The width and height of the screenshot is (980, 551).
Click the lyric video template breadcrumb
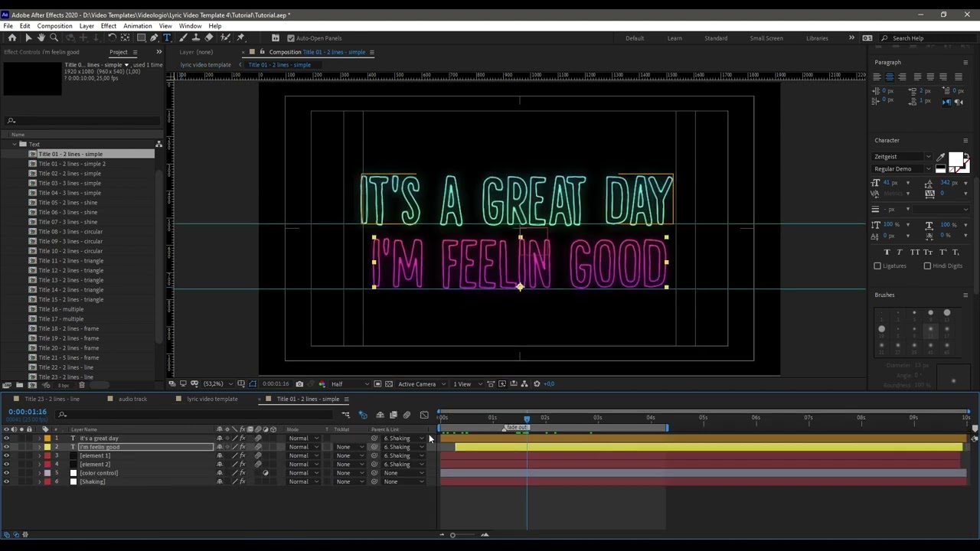[x=205, y=65]
